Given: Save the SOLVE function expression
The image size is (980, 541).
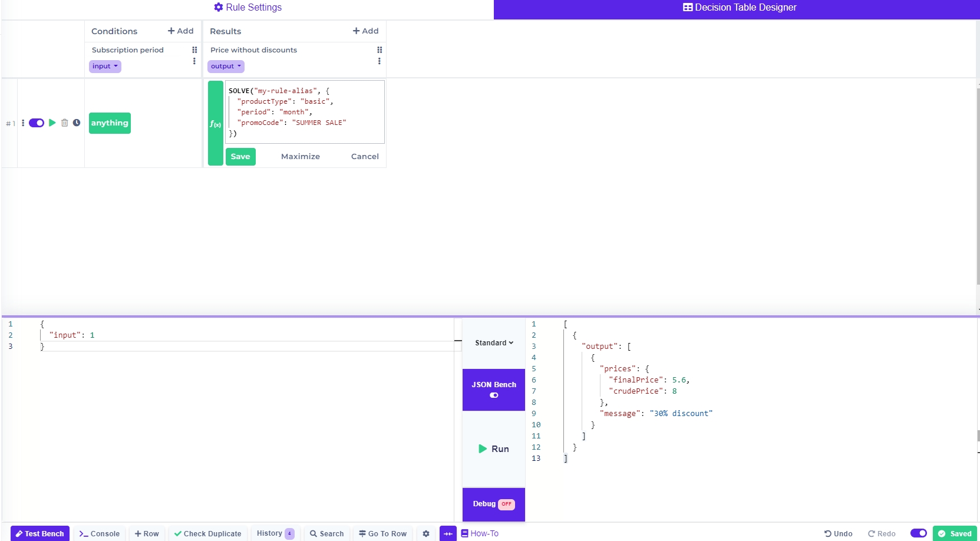Looking at the screenshot, I should [240, 156].
